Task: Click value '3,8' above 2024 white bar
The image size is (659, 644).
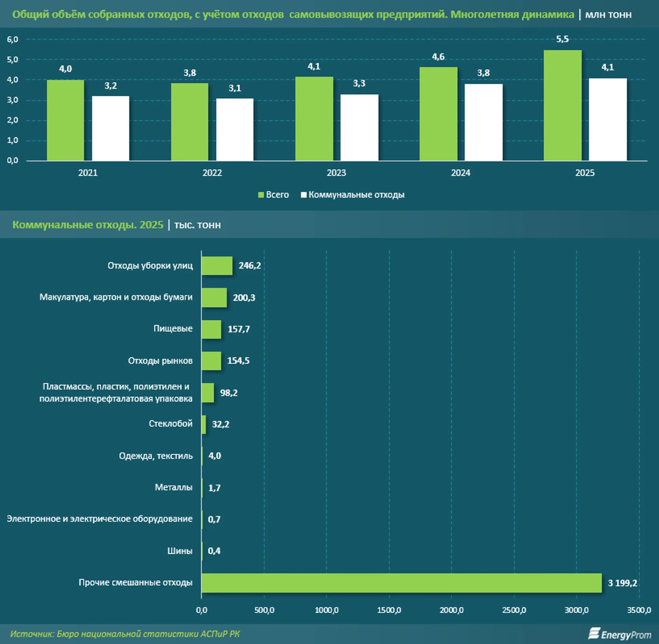Action: click(x=483, y=73)
